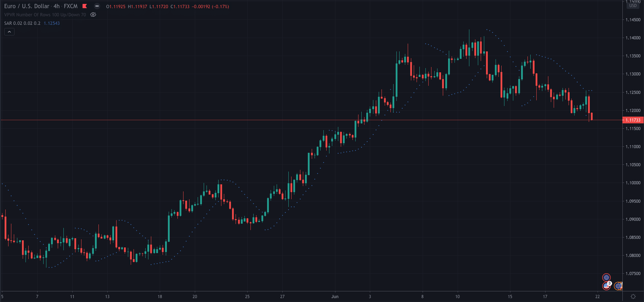644x302 pixels.
Task: Click the 1.14000 price scale label
Action: coord(633,38)
